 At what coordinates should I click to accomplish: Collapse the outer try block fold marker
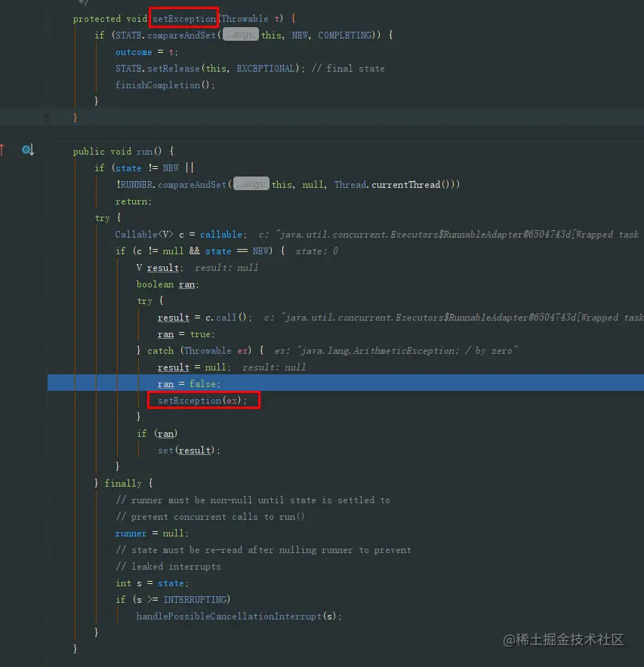[x=48, y=217]
